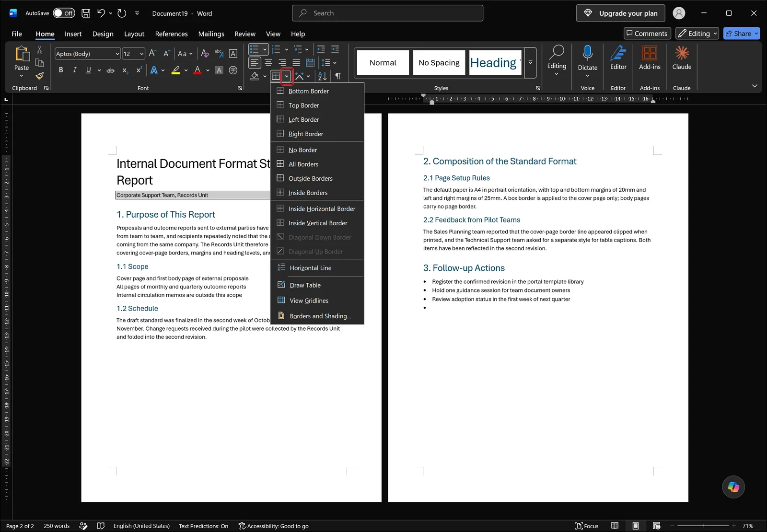The height and width of the screenshot is (532, 767).
Task: Open the Editor pen icon
Action: [x=618, y=53]
